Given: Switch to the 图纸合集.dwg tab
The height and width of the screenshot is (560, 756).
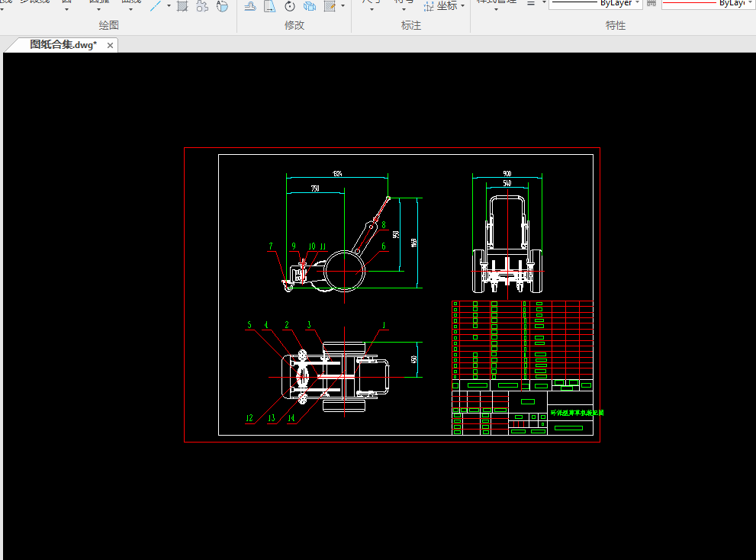Looking at the screenshot, I should (63, 45).
